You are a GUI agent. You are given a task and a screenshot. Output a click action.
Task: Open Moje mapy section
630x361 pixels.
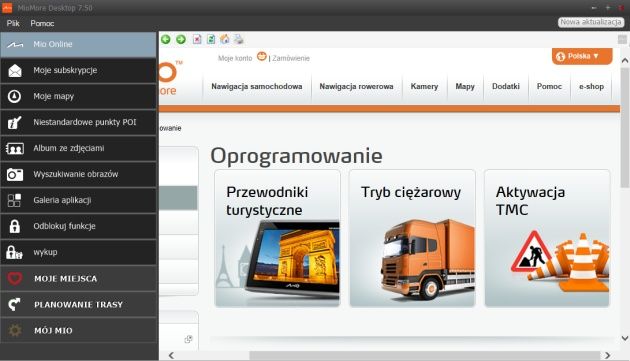(x=78, y=96)
